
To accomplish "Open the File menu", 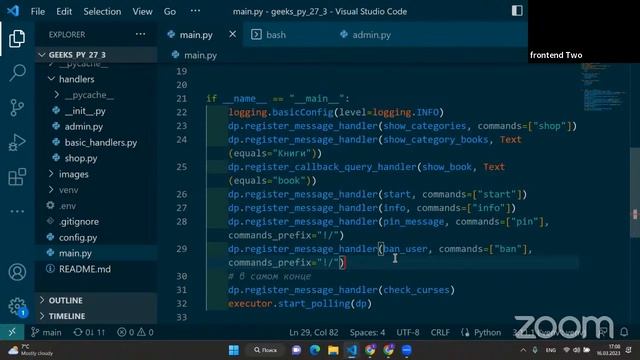I will [x=38, y=11].
